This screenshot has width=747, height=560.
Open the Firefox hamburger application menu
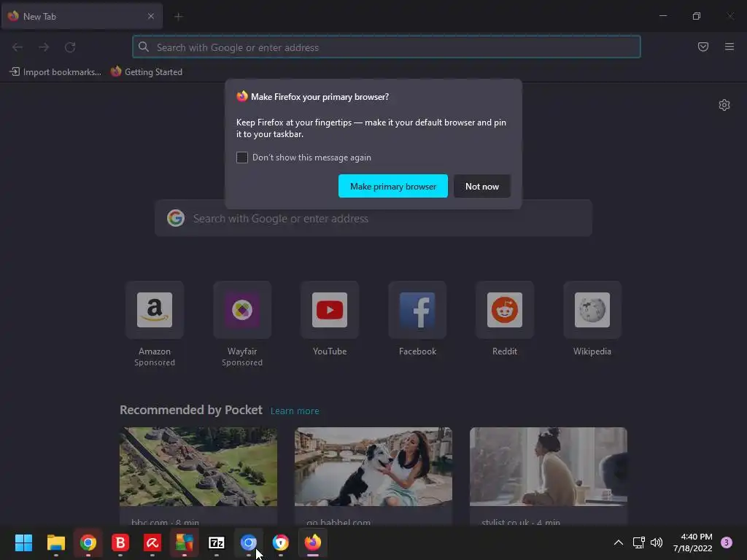pyautogui.click(x=729, y=47)
